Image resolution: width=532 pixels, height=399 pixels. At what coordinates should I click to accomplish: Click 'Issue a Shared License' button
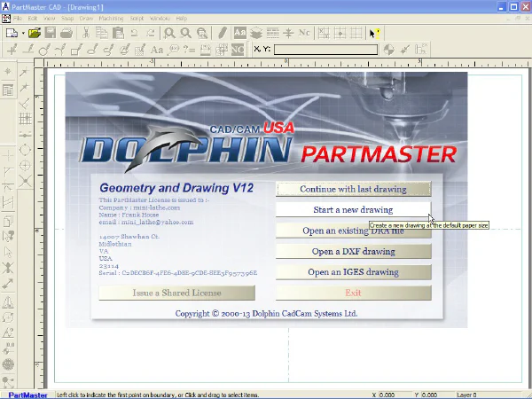176,293
